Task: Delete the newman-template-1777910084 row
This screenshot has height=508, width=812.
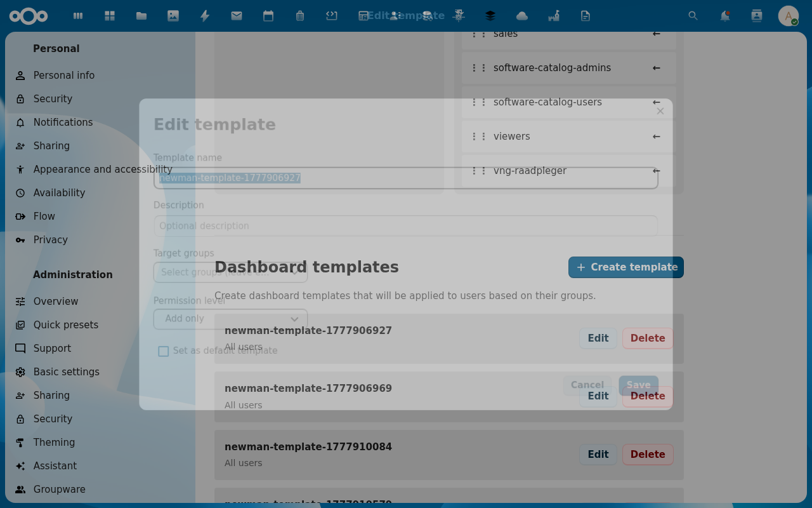Action: pyautogui.click(x=648, y=455)
